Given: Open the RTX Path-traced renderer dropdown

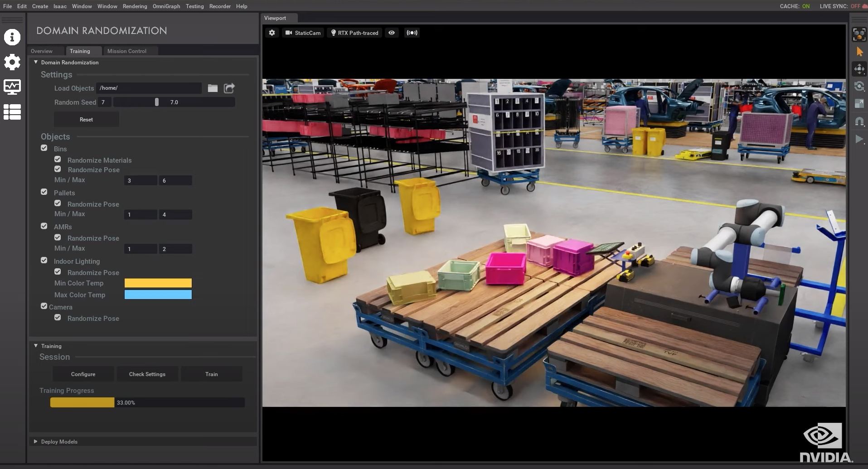Looking at the screenshot, I should [354, 33].
